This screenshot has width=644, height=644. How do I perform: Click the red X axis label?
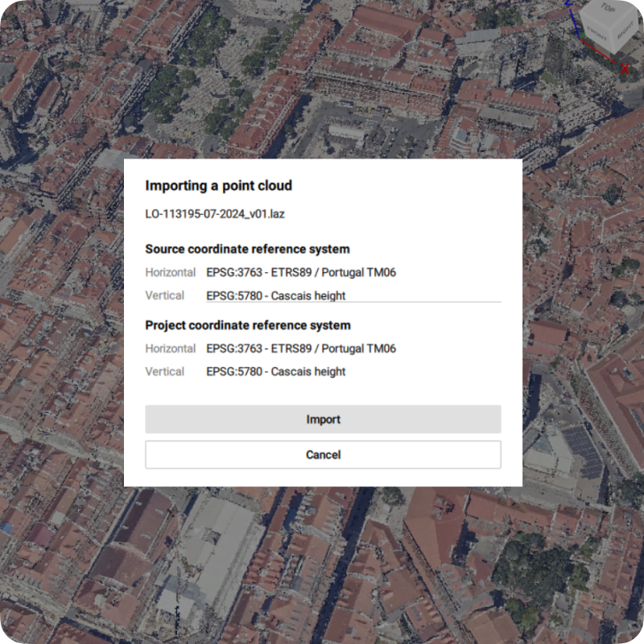[x=625, y=68]
